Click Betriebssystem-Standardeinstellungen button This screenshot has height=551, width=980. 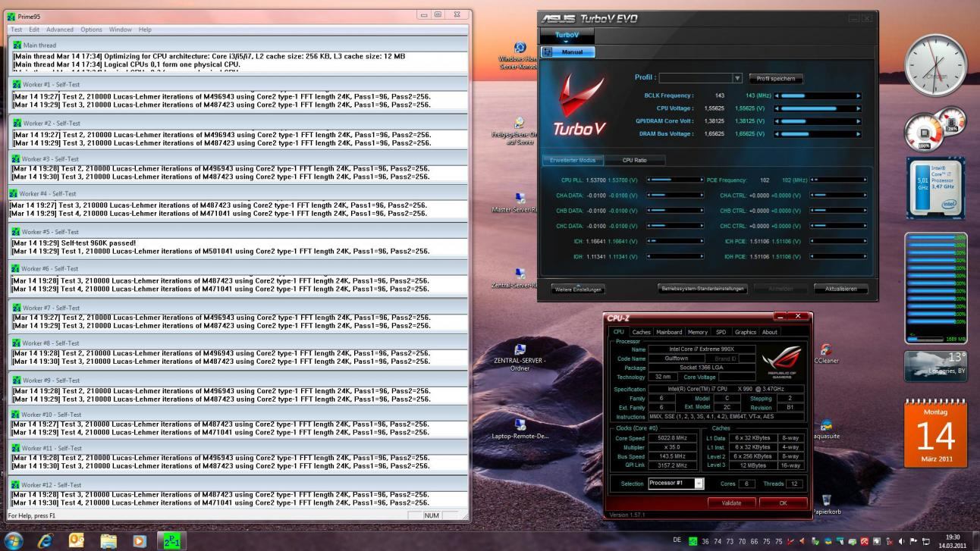tap(703, 289)
